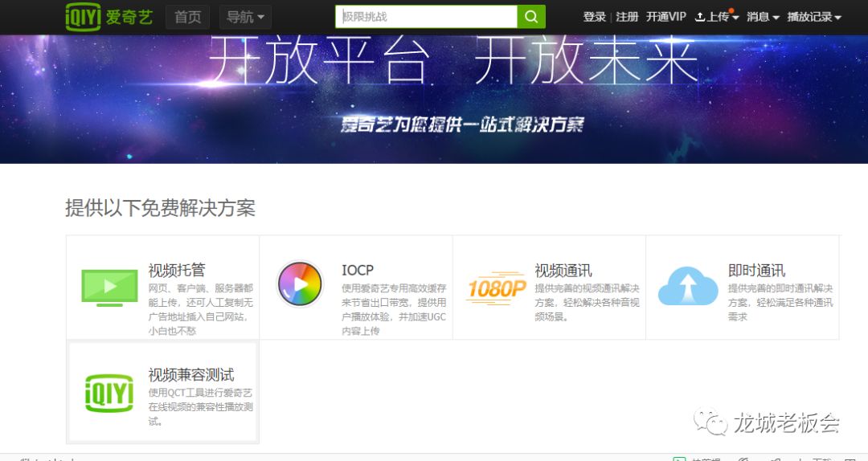Click the green video hosting monitor icon
This screenshot has width=868, height=461.
109,288
